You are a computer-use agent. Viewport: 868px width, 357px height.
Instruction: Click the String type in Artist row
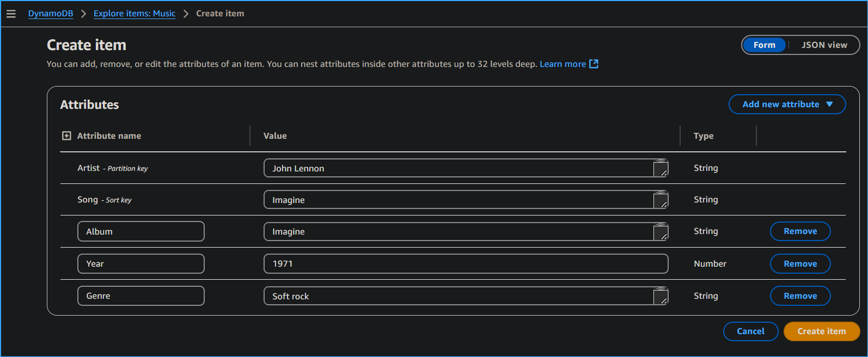tap(706, 168)
